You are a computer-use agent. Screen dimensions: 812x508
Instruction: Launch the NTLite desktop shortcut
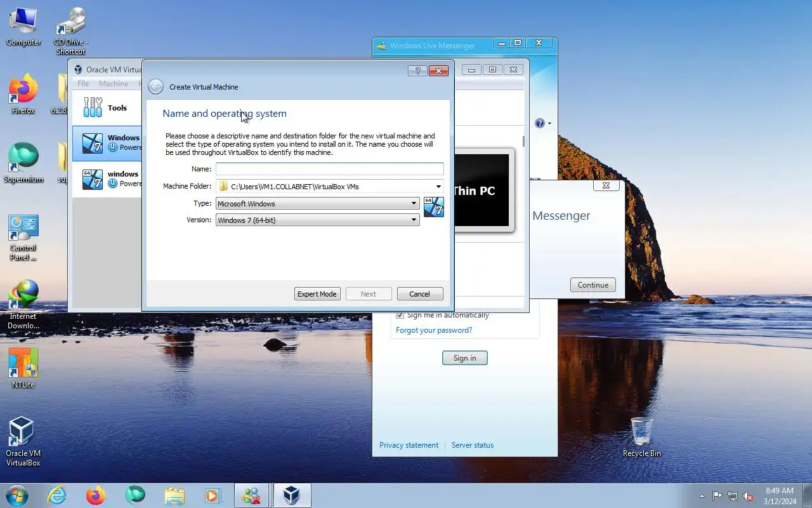click(23, 368)
